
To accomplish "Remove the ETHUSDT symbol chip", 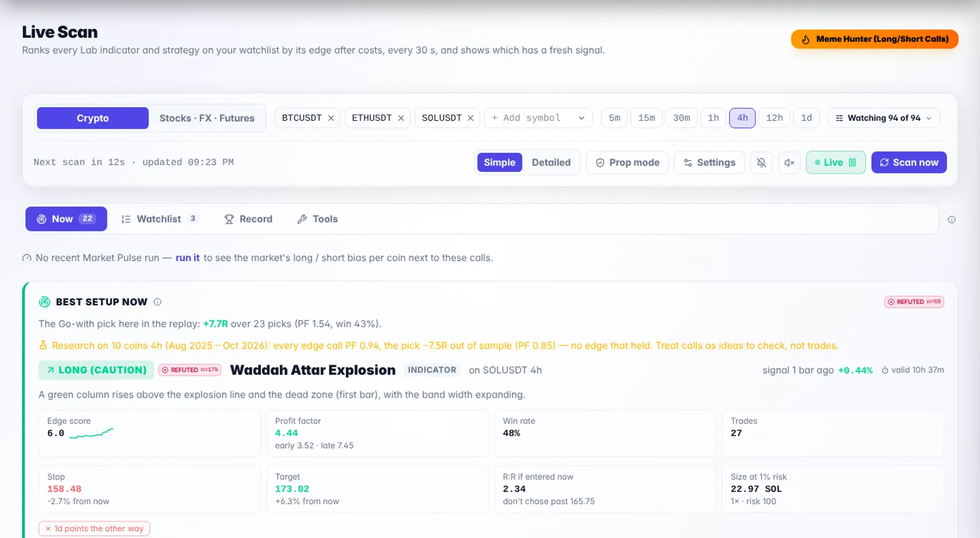I will [401, 118].
